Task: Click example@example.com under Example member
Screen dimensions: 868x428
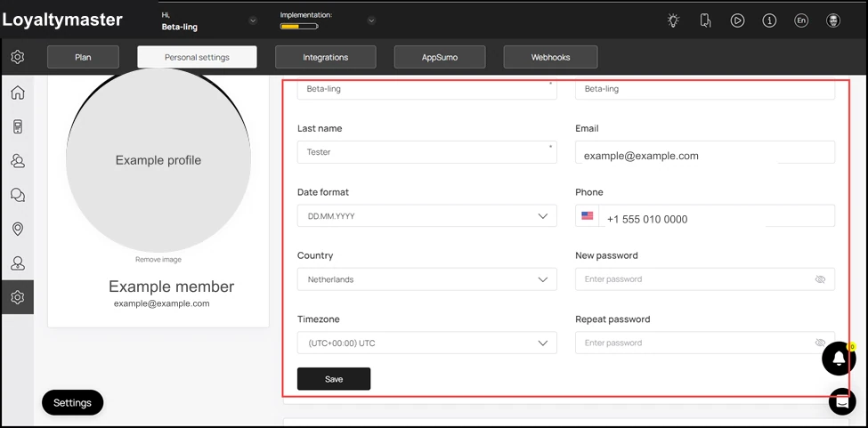Action: (x=162, y=303)
